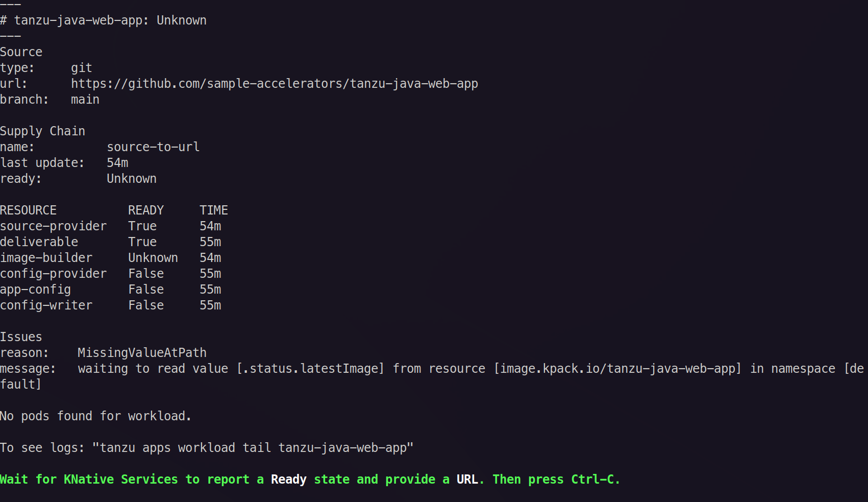This screenshot has height=502, width=868.
Task: Click the "RESOURCE" column header
Action: click(x=29, y=210)
